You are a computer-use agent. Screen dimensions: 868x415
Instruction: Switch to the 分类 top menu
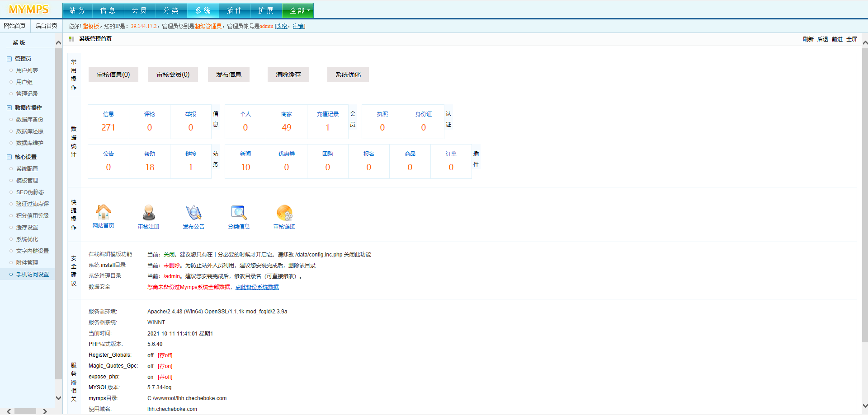[171, 10]
